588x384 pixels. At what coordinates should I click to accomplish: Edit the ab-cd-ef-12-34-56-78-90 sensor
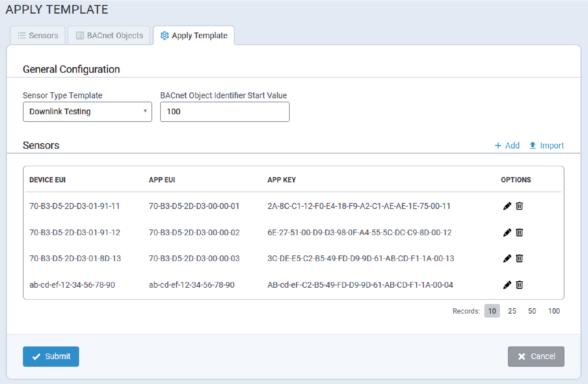[507, 285]
